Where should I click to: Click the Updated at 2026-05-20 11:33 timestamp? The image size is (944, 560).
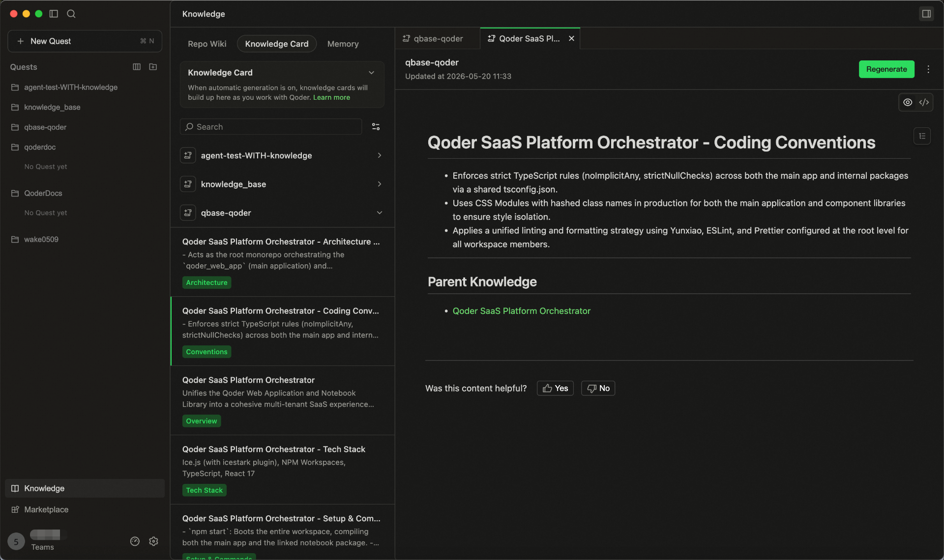click(458, 76)
